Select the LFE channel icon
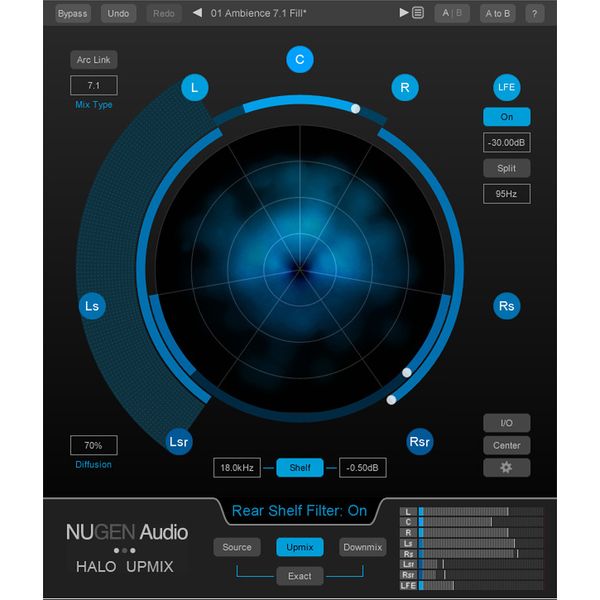600x600 pixels. [x=506, y=87]
